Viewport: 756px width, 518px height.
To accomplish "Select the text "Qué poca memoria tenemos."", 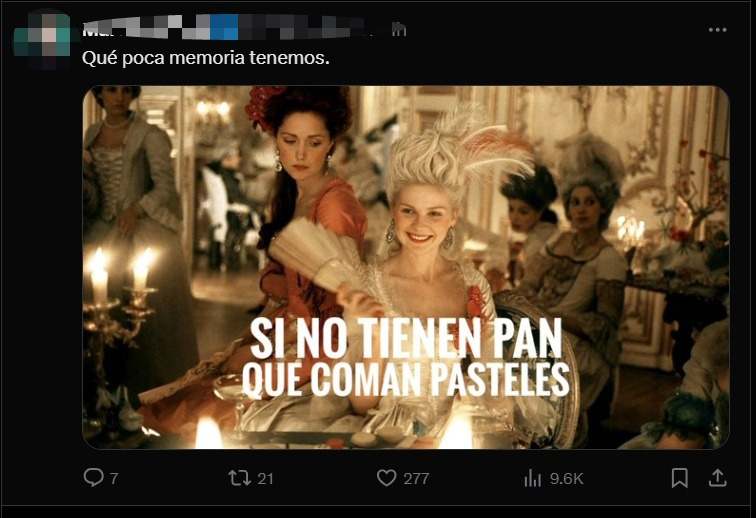I will coord(206,58).
